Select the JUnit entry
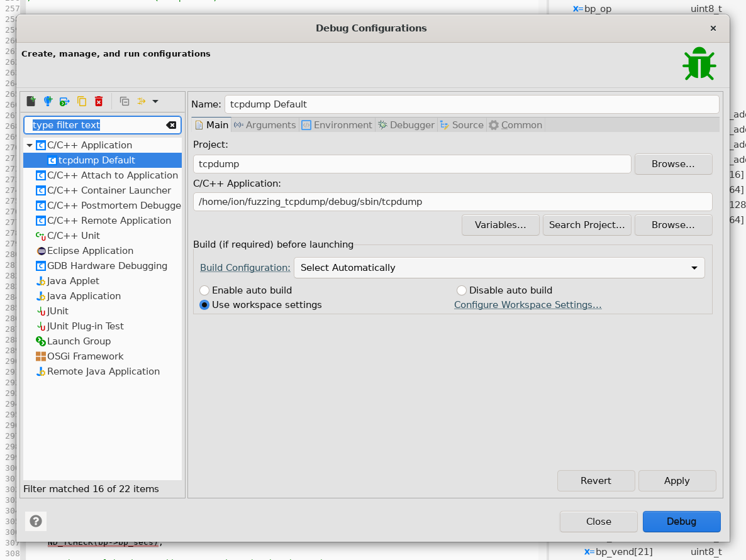 [52, 311]
